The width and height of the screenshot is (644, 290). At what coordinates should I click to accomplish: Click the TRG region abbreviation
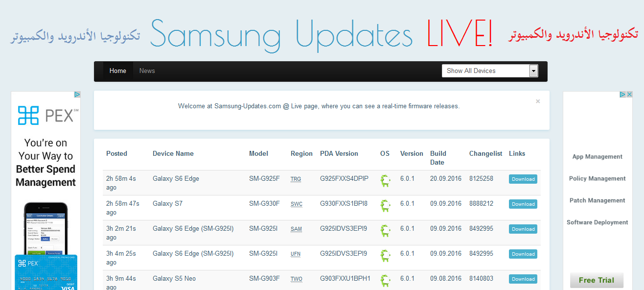click(296, 179)
